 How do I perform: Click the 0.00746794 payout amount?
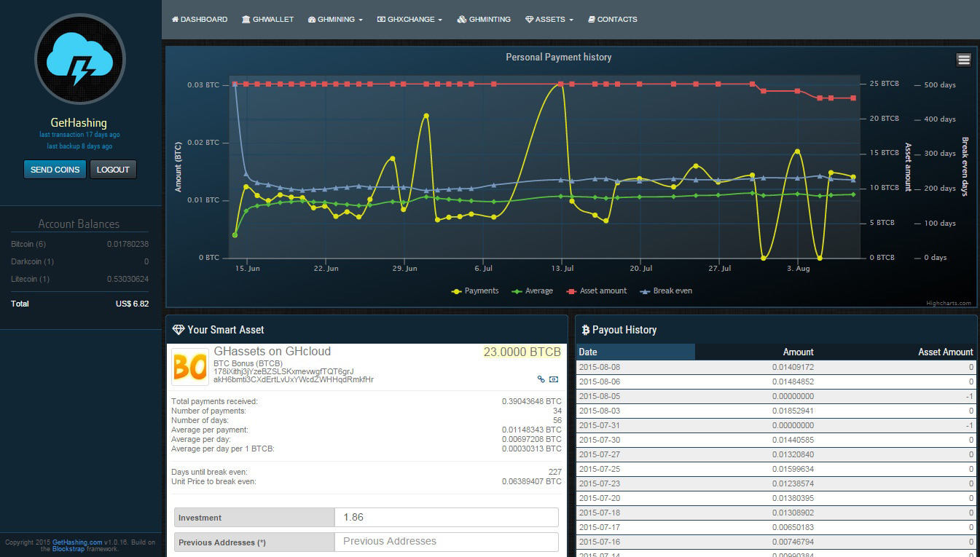pos(793,542)
